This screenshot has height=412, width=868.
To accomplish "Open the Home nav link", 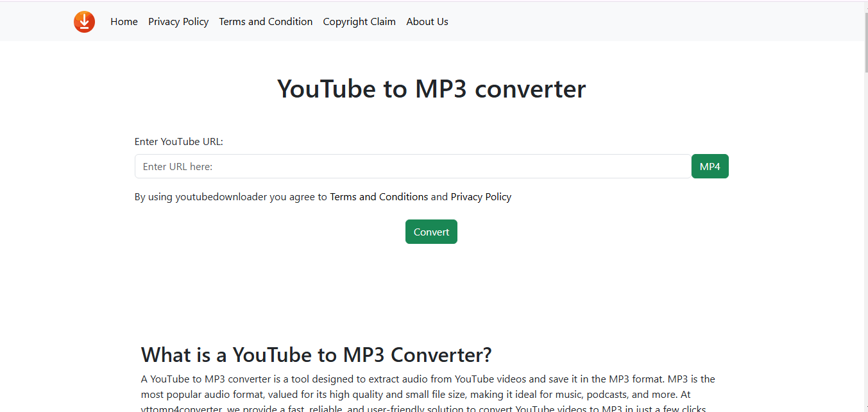I will click(x=124, y=22).
